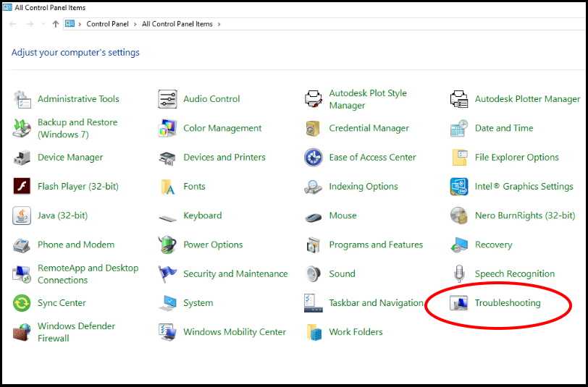The height and width of the screenshot is (387, 588).
Task: Click the Intel Graphics Settings icon
Action: (x=459, y=187)
